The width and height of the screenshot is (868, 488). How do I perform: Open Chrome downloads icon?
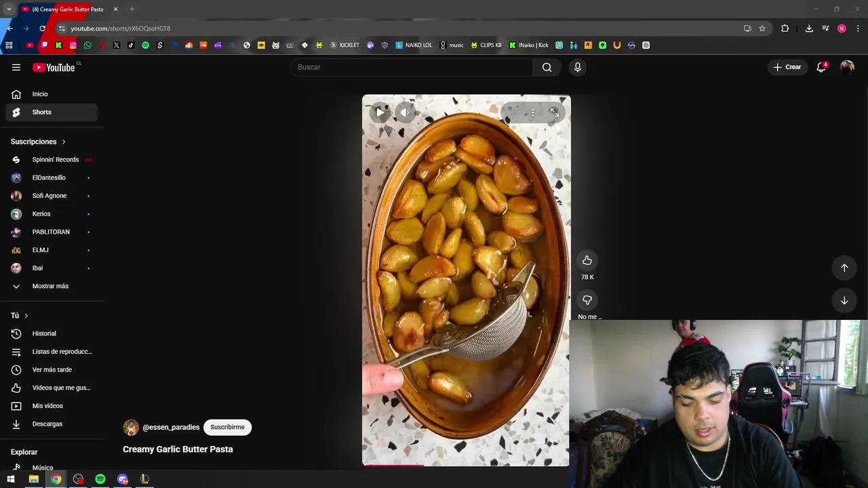[809, 28]
